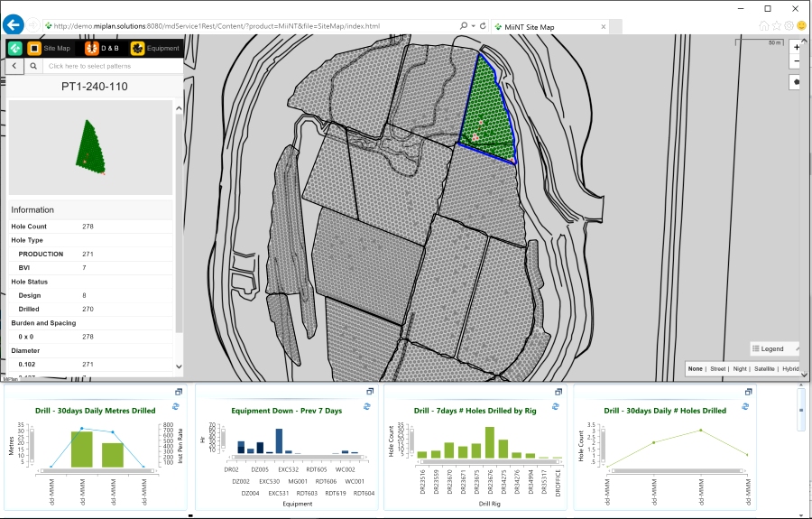Click the PT1-240-110 pattern thumbnail
Image resolution: width=812 pixels, height=519 pixels.
90,147
